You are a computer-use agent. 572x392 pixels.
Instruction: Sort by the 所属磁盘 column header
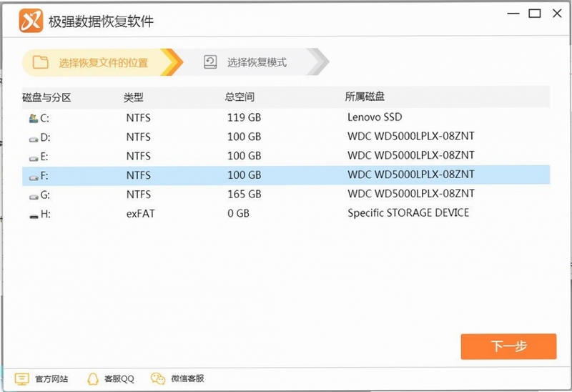(x=365, y=97)
